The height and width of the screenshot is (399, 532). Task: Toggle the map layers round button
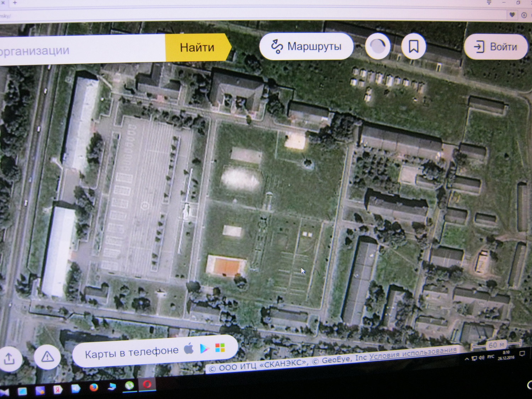point(378,46)
